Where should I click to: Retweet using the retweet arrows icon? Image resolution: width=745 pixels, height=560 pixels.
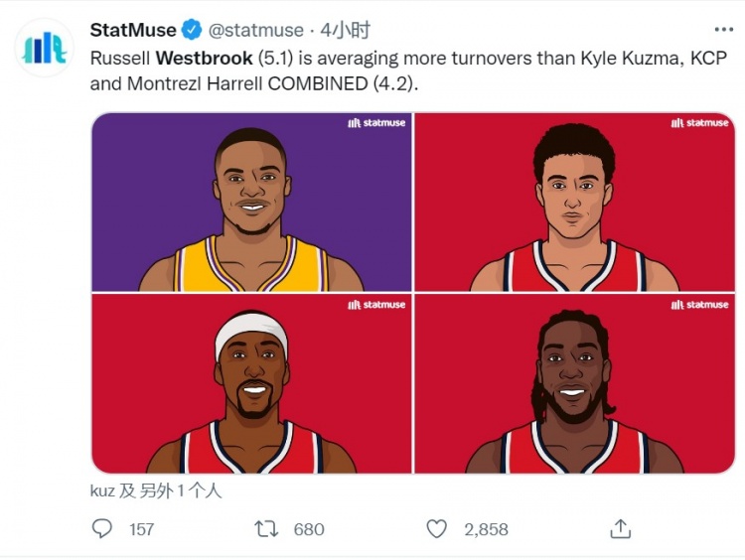266,528
